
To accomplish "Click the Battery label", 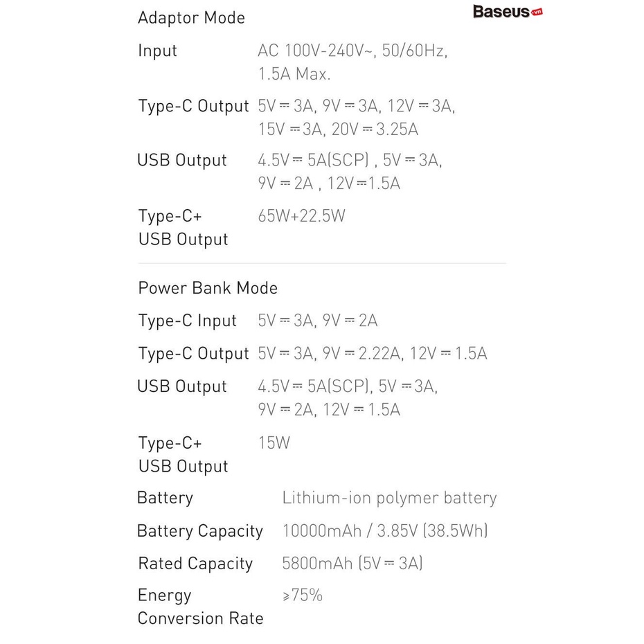I will tap(166, 498).
